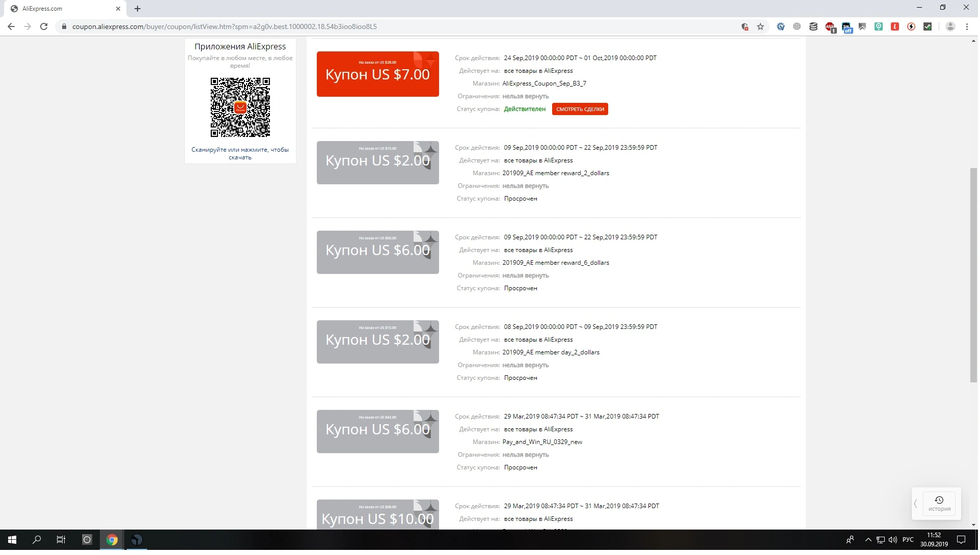
Task: Show hidden system tray icons
Action: point(868,540)
